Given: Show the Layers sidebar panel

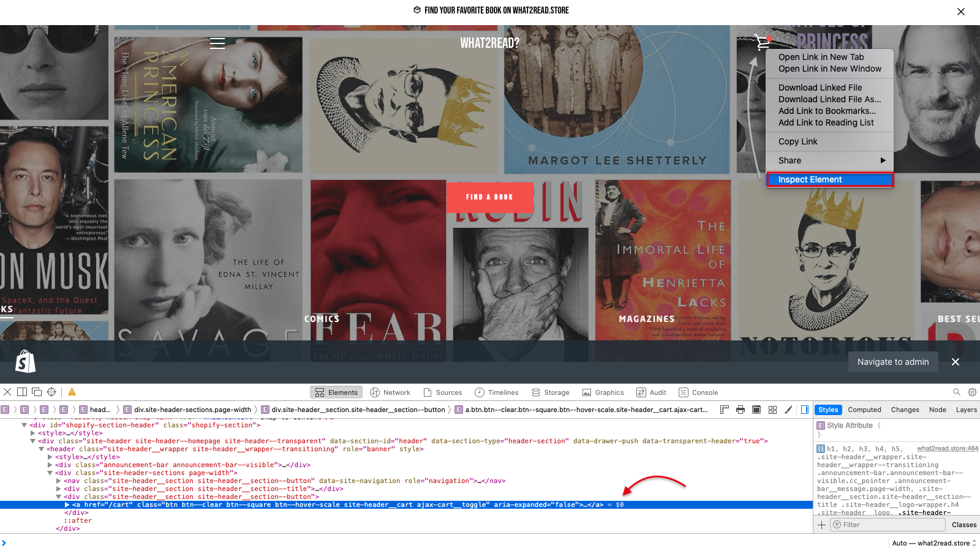Looking at the screenshot, I should [x=967, y=410].
